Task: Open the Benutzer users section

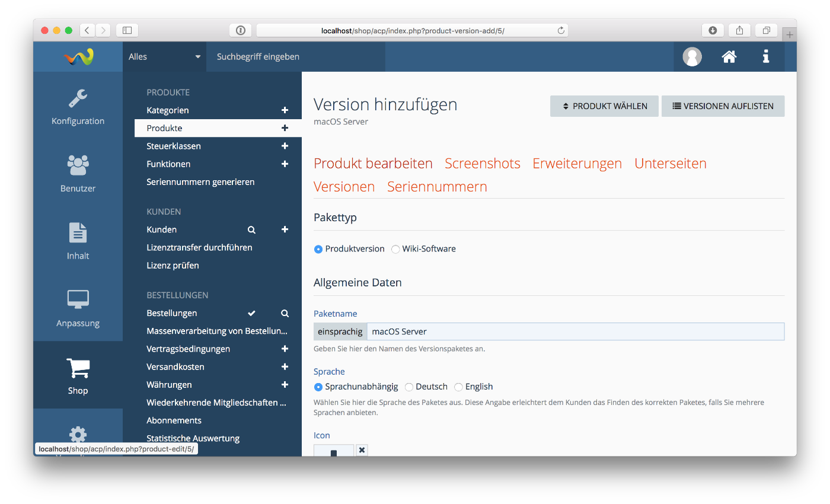Action: click(78, 174)
